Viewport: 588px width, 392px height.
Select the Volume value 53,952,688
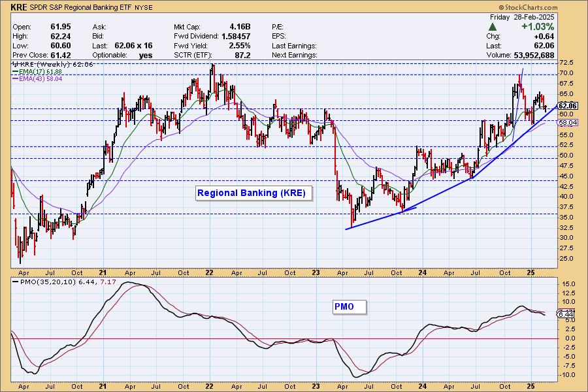[534, 55]
